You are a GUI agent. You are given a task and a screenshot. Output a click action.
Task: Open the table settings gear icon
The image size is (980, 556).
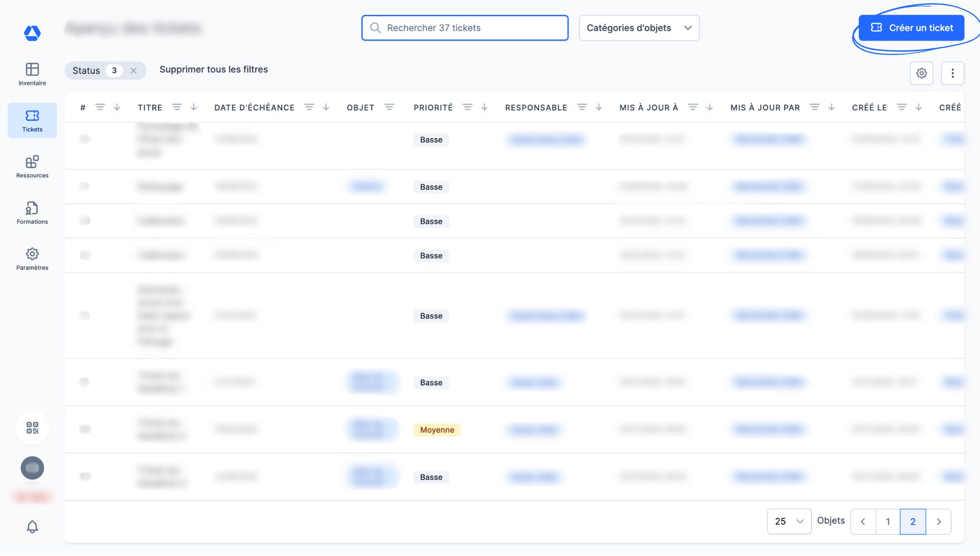pyautogui.click(x=921, y=73)
